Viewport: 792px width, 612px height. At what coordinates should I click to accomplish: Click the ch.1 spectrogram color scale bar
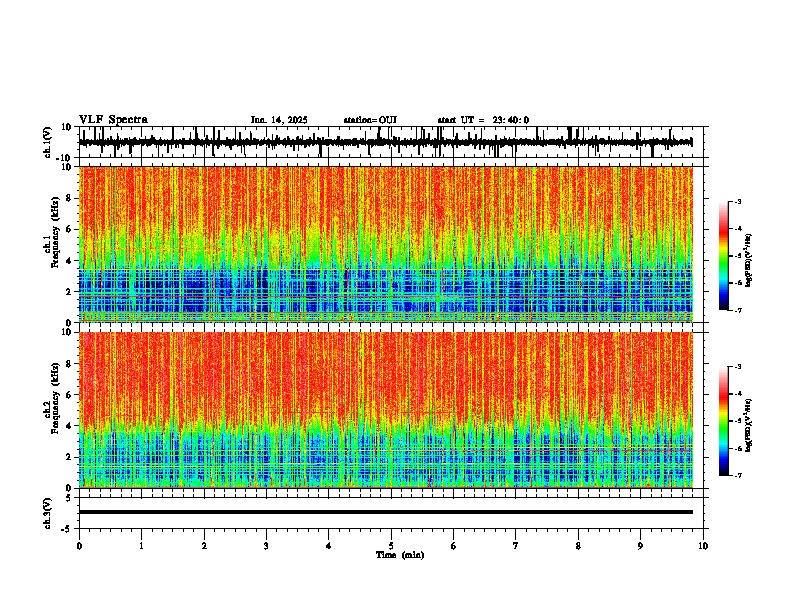[724, 256]
